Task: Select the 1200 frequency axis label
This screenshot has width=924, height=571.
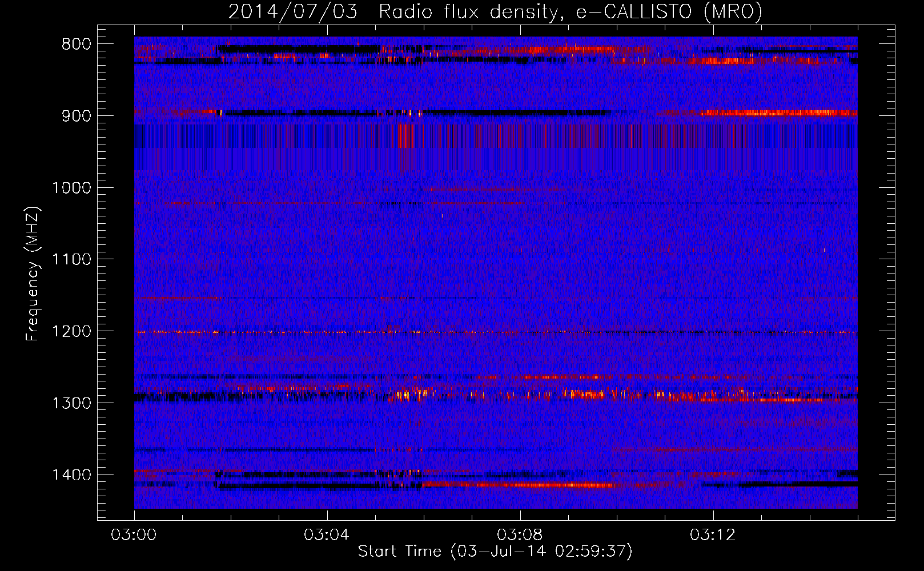Action: (71, 332)
